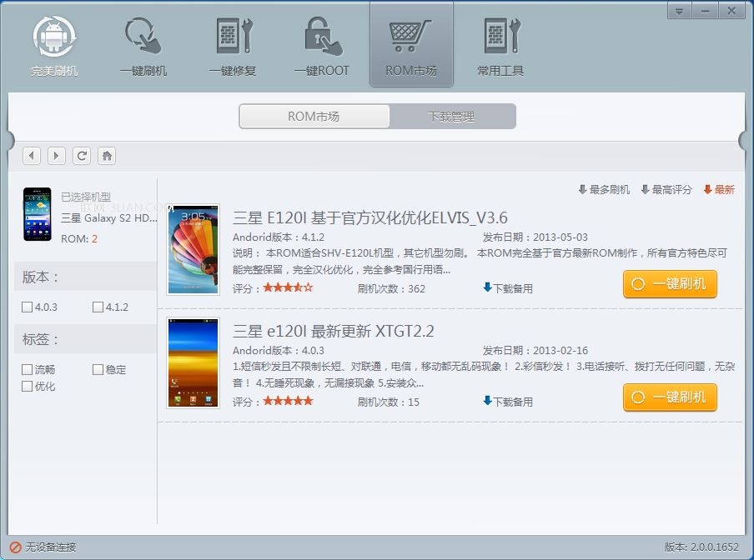Go back with the left arrow button
The image size is (754, 560).
coord(32,156)
